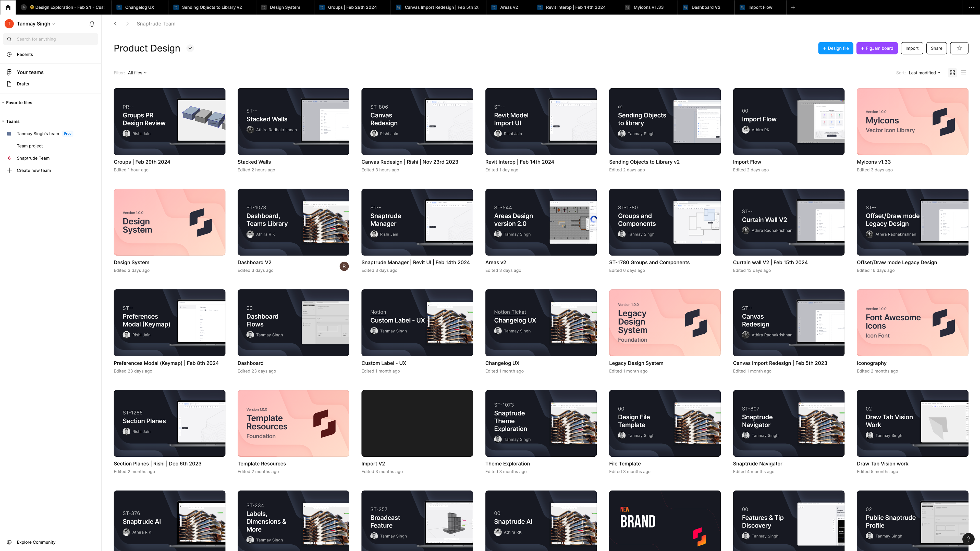Screen dimensions: 980x551
Task: Click the Tanmay Singh's team square icon
Action: 9,134
